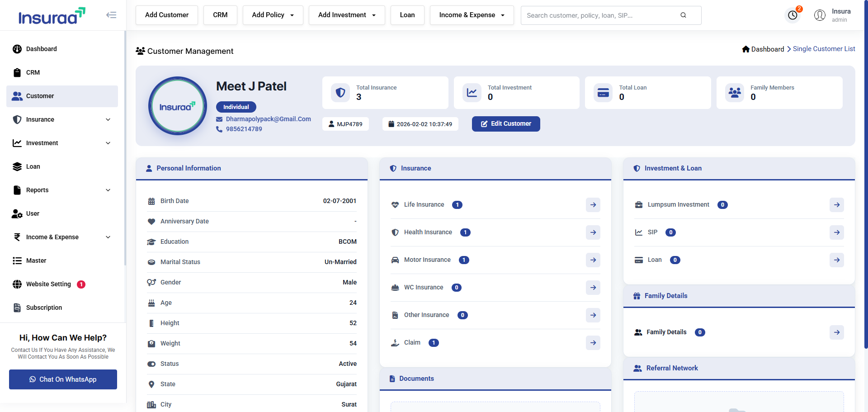This screenshot has height=412, width=868.
Task: Expand the Investment sidebar menu chevron
Action: 108,143
